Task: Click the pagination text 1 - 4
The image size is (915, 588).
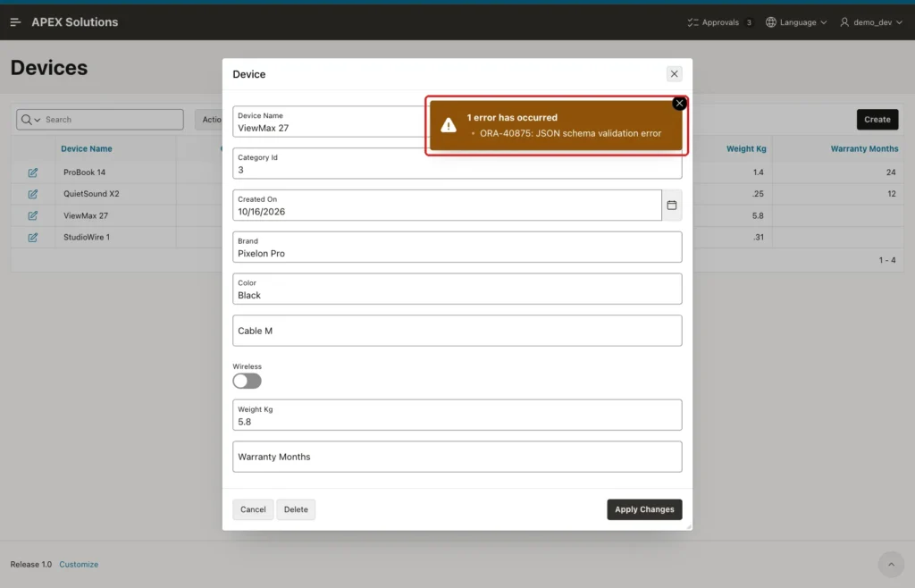Action: click(x=887, y=260)
